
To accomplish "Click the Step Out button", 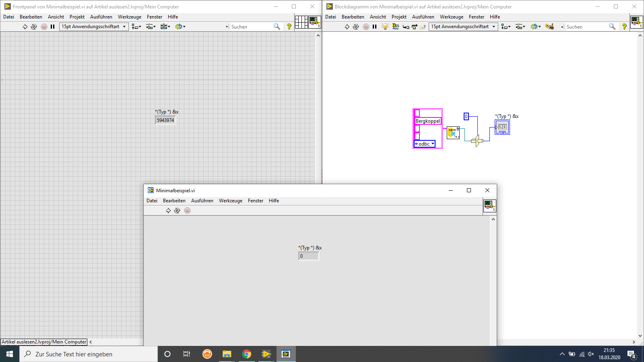I will 423,27.
